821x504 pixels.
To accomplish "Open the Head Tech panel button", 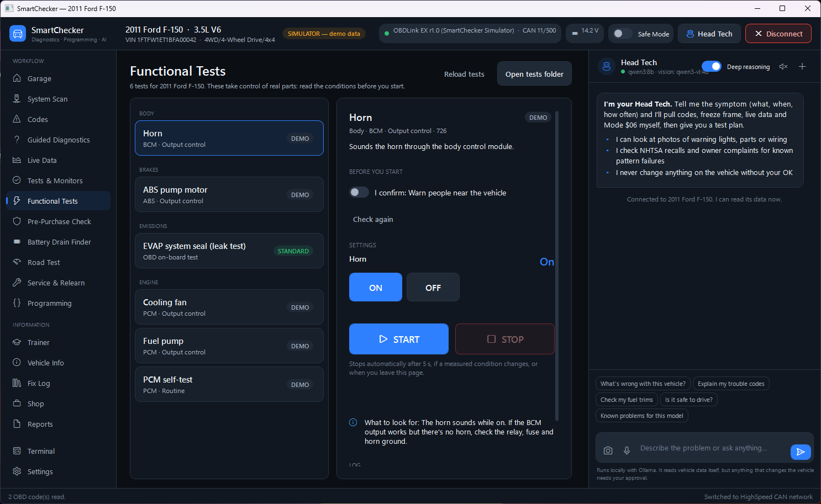I will point(709,34).
